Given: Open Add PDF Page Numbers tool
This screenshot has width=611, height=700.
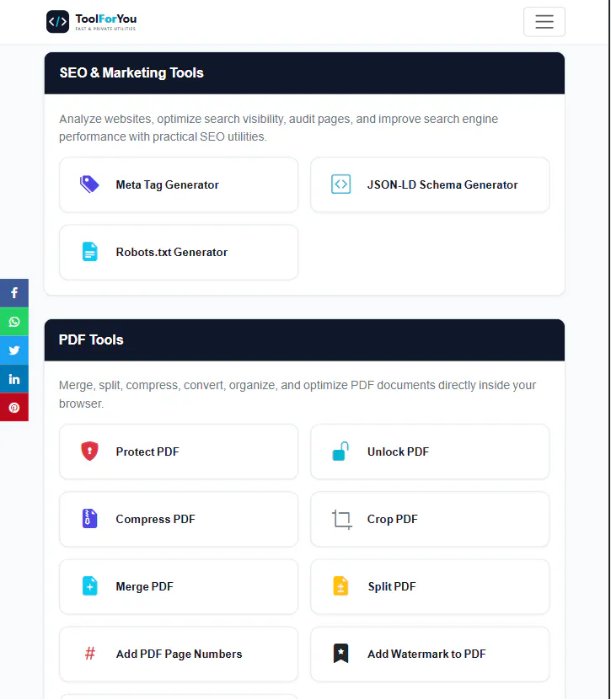Looking at the screenshot, I should (179, 654).
